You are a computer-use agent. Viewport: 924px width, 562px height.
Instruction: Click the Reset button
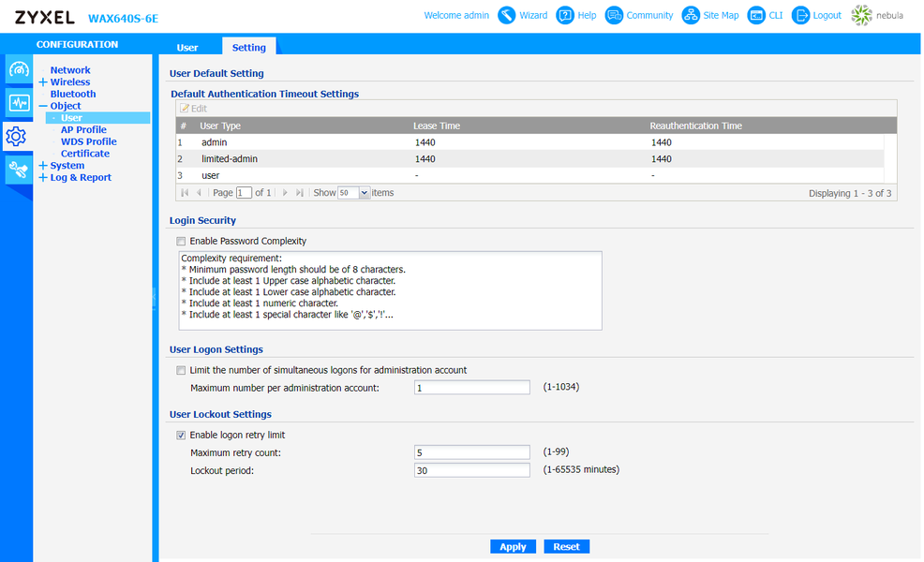[x=566, y=547]
